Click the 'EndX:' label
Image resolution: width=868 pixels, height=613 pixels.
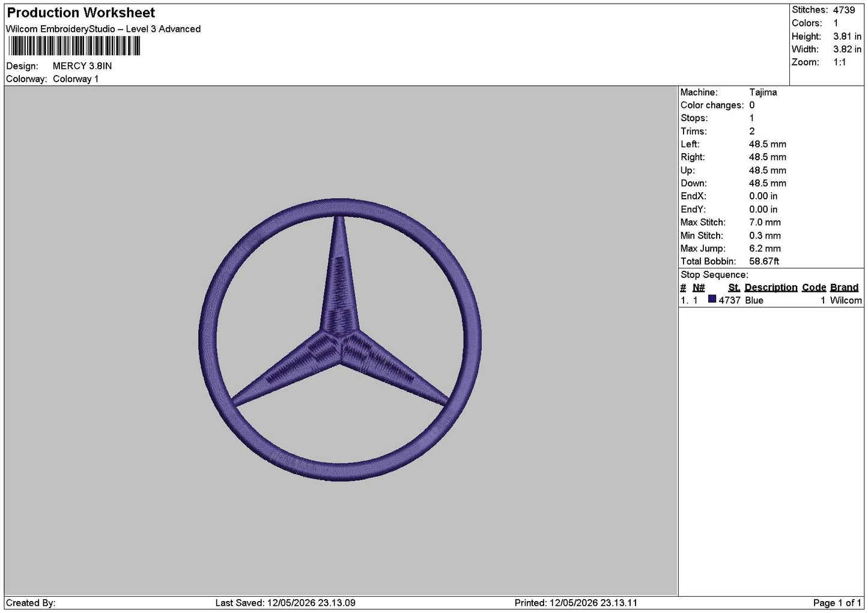tap(693, 196)
